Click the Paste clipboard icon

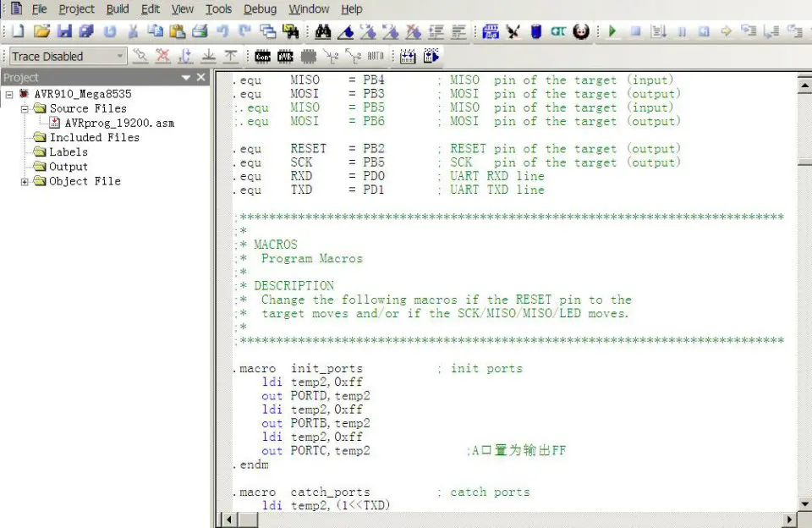coord(177,31)
